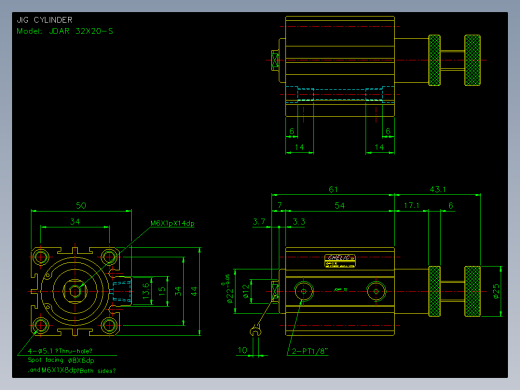Click the 17.1 dimension value
This screenshot has height=390, width=520.
[x=411, y=205]
